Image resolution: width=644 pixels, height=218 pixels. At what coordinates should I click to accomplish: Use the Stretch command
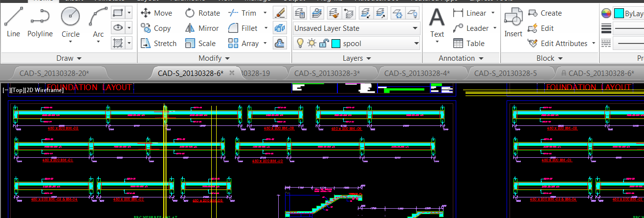(x=158, y=44)
